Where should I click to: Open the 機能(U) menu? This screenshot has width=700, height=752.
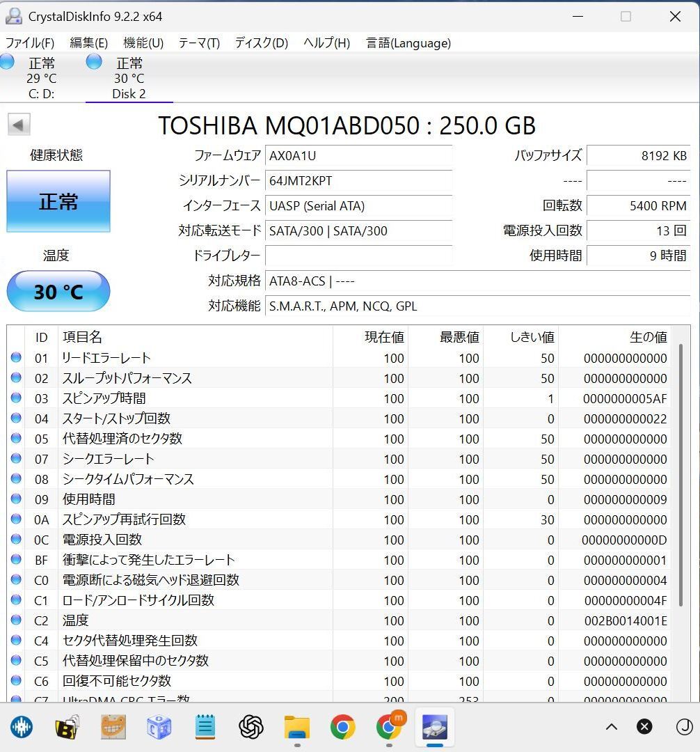pos(143,43)
